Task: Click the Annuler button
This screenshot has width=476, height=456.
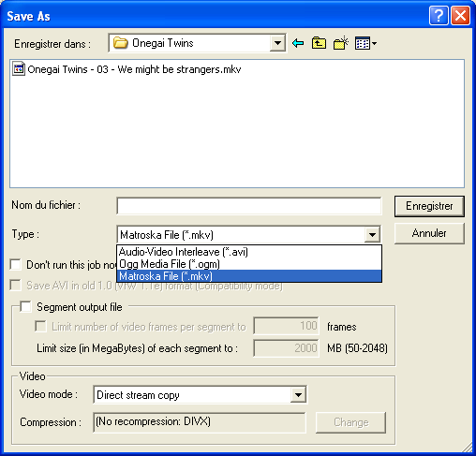Action: 429,233
